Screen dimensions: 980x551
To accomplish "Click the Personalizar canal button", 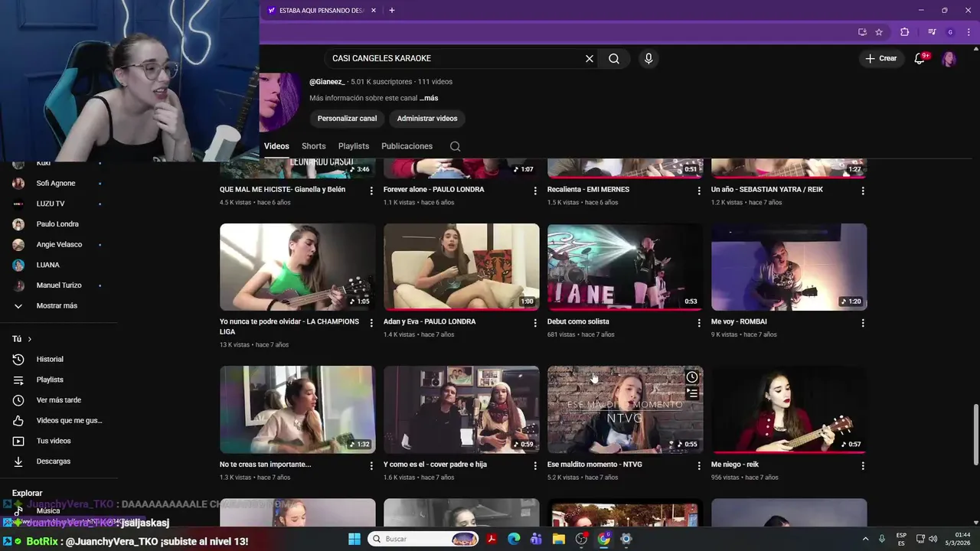I will (x=347, y=119).
